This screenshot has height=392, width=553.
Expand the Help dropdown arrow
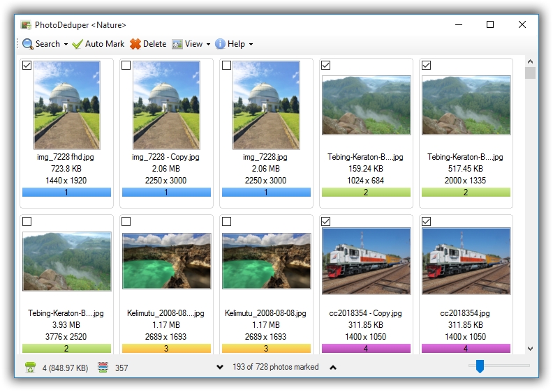point(251,45)
